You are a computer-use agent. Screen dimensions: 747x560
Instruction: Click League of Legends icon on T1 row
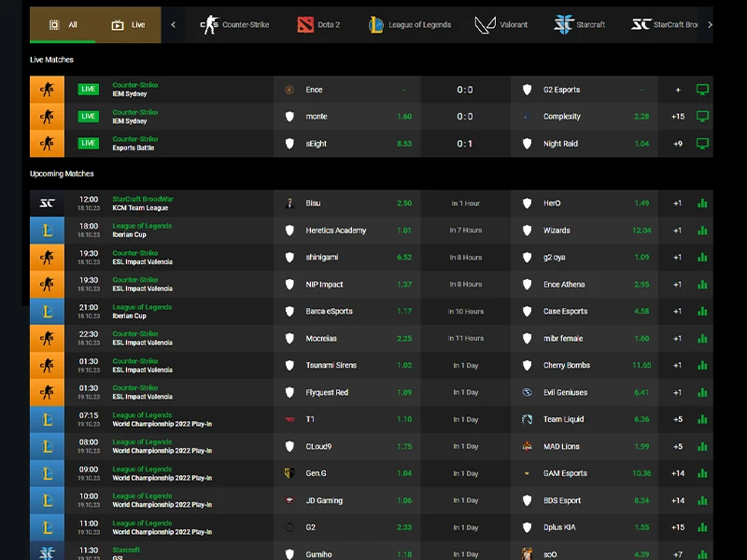pos(48,419)
